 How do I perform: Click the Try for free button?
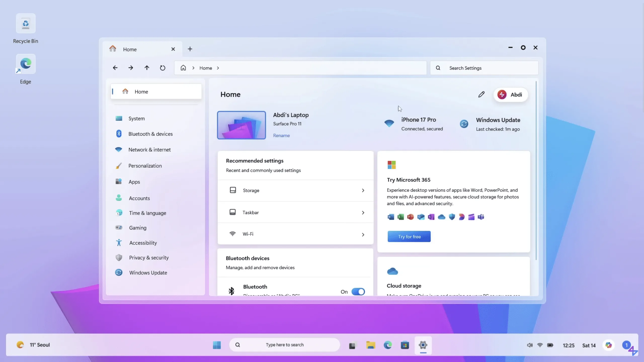[409, 237]
